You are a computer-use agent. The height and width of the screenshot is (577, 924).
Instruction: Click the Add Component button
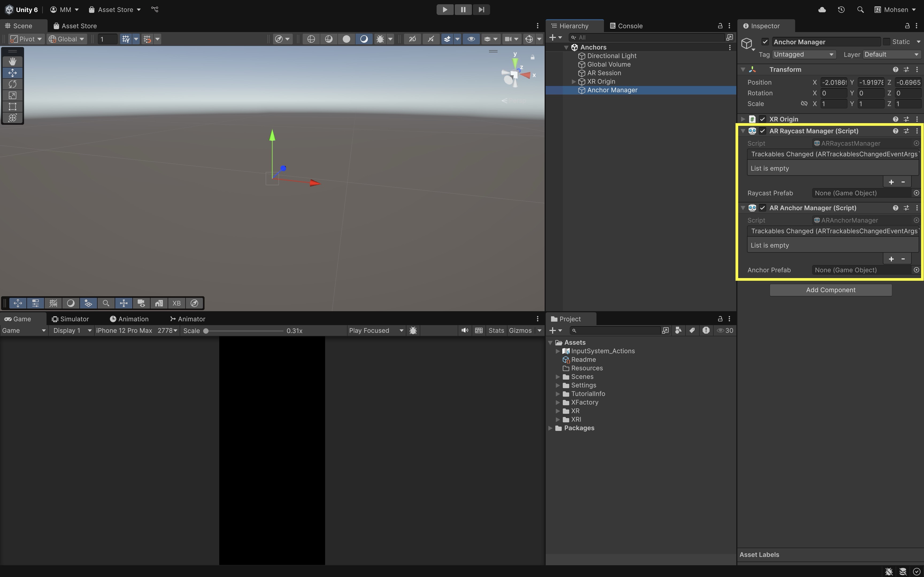[830, 290]
